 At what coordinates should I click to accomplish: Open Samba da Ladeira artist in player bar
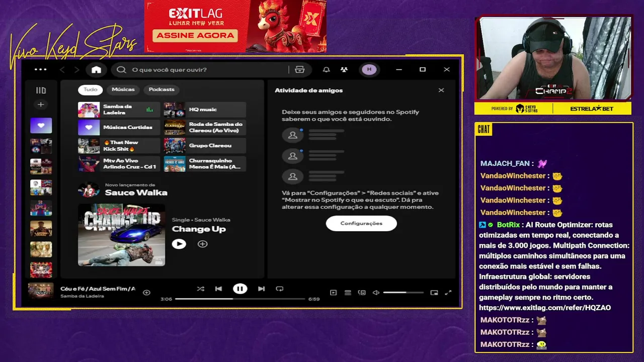[82, 296]
